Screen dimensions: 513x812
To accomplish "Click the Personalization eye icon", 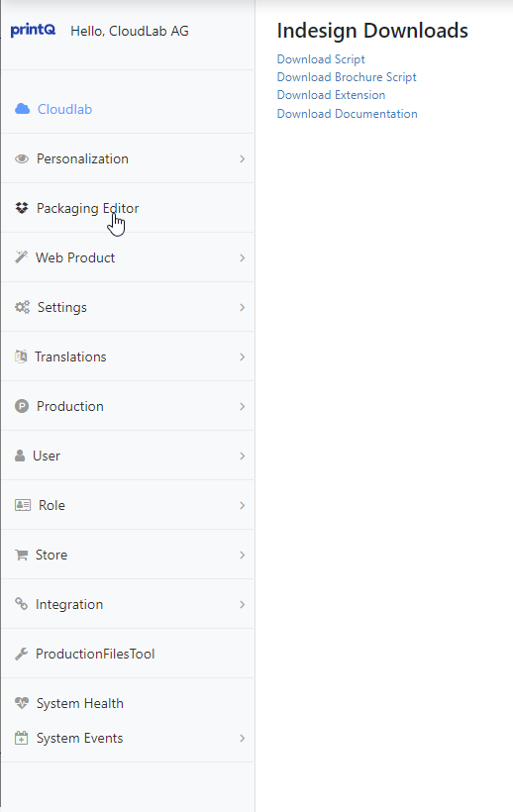I will [x=22, y=158].
